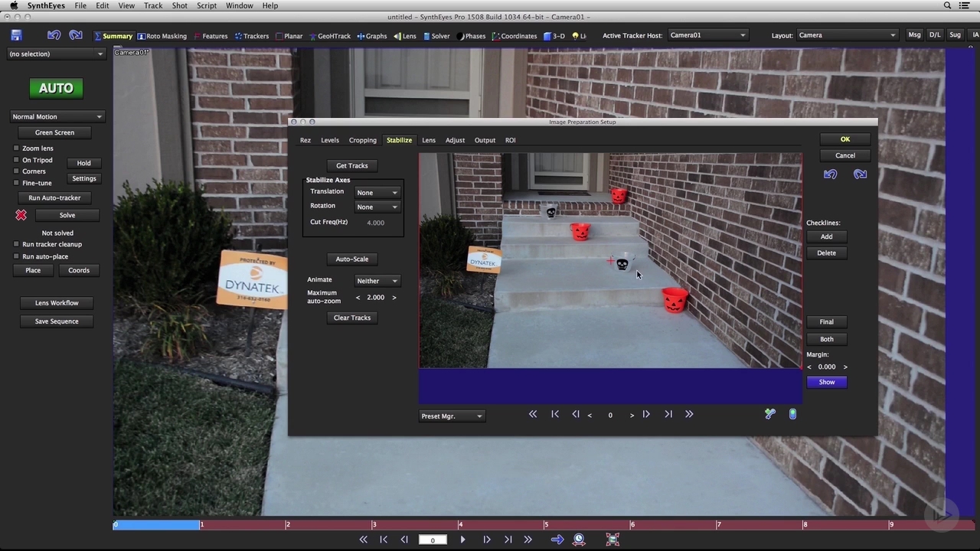This screenshot has height=551, width=980.
Task: Switch to the ROI tab
Action: point(511,141)
